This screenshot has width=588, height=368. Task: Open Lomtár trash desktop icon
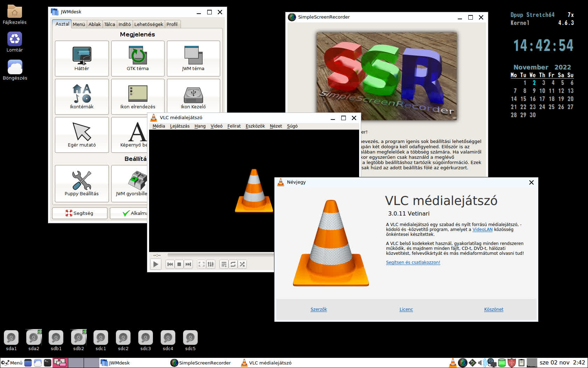click(x=15, y=42)
